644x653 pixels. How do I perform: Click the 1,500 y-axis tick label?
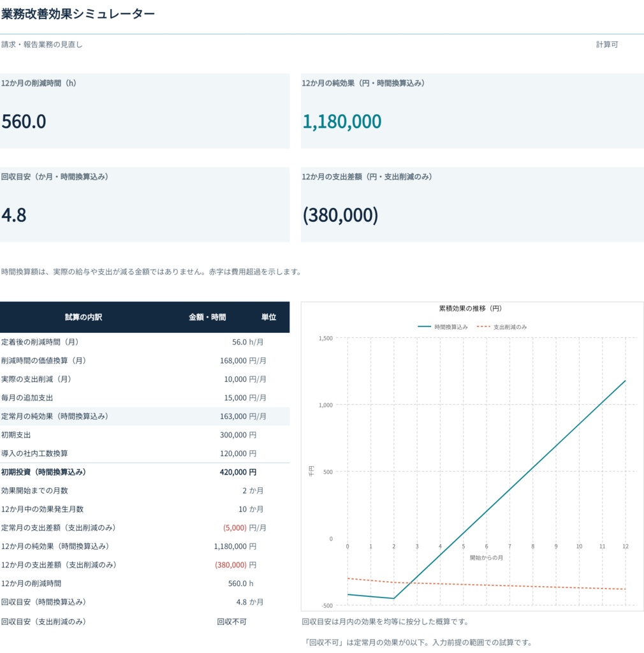(x=326, y=338)
